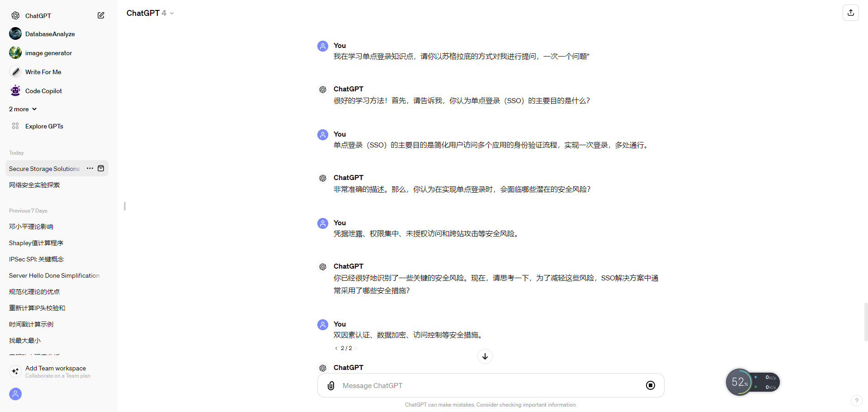Open the user profile avatar in sidebar
The image size is (868, 412).
coord(15,394)
